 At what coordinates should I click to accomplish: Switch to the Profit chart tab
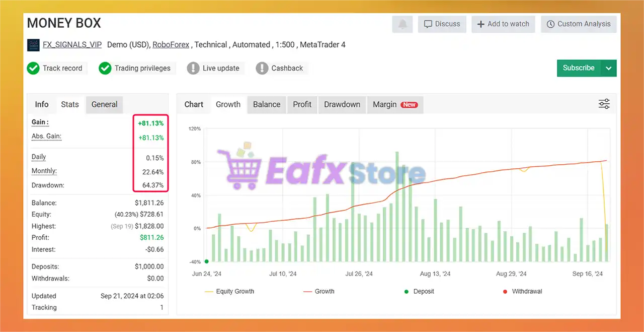coord(302,104)
